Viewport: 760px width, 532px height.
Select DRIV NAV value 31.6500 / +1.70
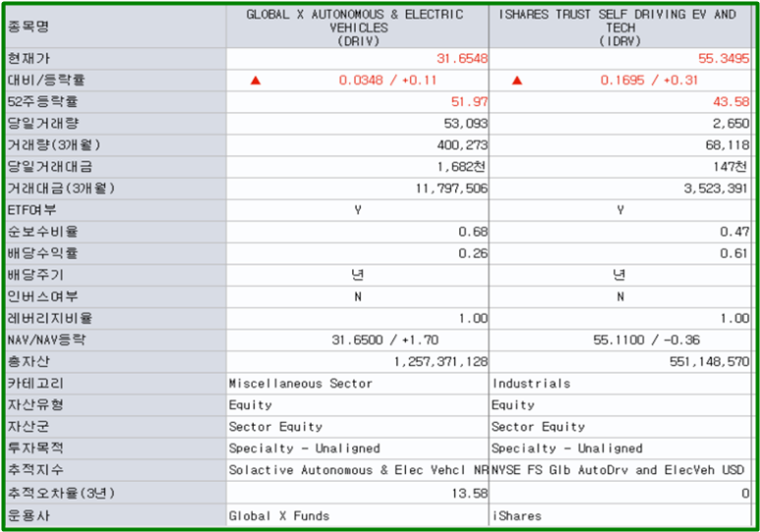pos(385,340)
